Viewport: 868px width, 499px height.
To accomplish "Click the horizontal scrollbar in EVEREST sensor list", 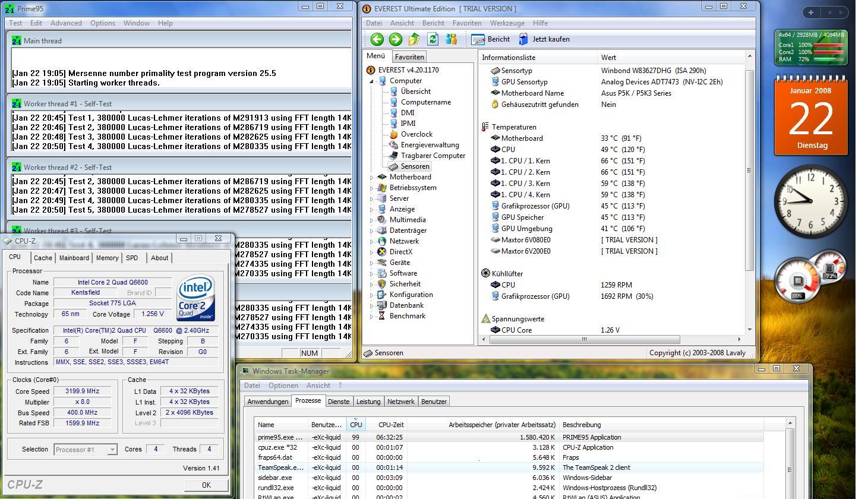I will click(583, 339).
